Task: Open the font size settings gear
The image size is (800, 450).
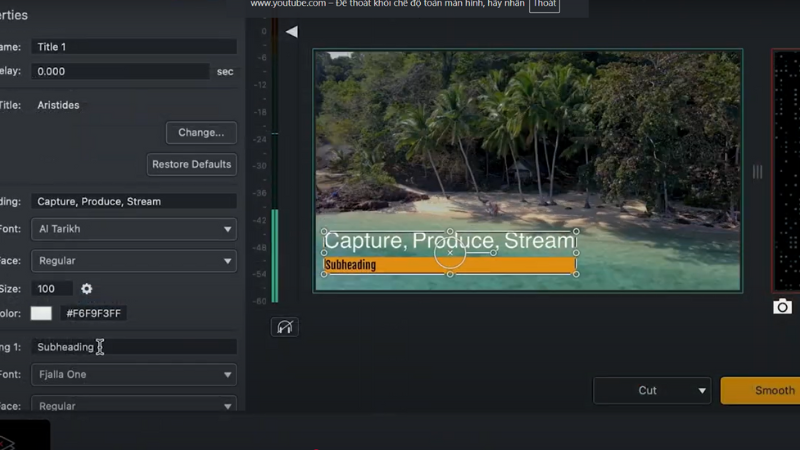Action: 87,289
